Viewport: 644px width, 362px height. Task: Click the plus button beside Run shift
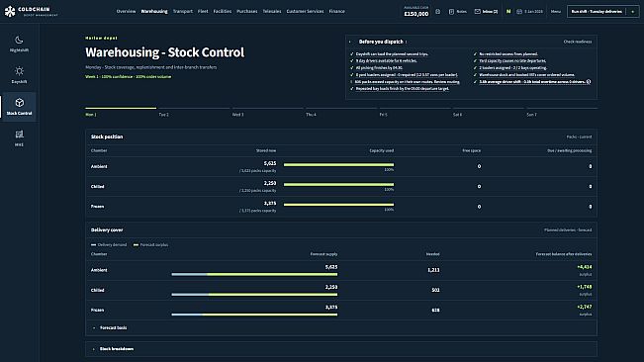(632, 12)
